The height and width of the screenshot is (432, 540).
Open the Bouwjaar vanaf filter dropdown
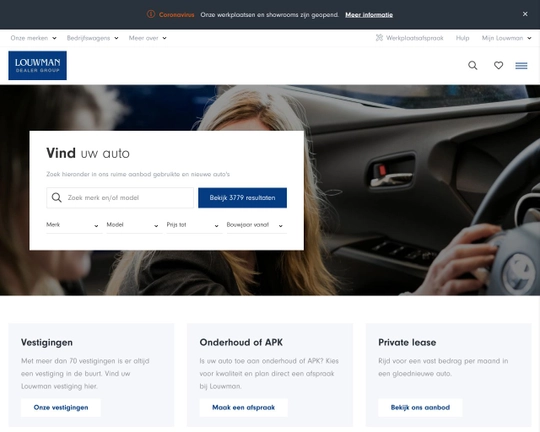(257, 225)
